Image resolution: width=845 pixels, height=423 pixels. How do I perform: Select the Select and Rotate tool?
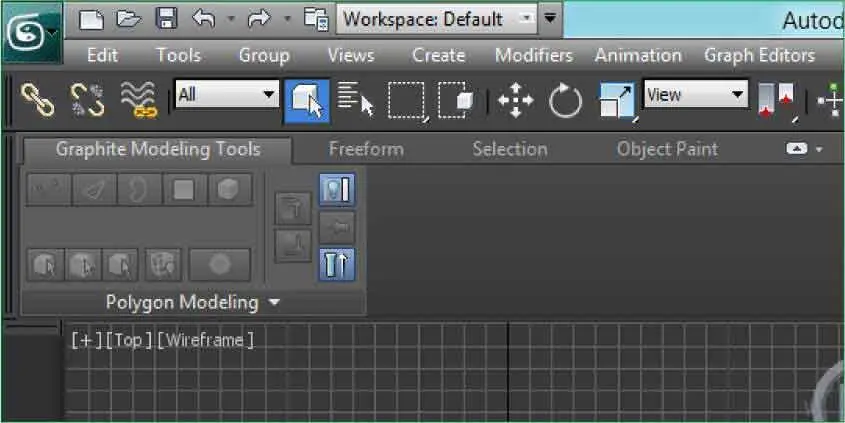point(565,101)
